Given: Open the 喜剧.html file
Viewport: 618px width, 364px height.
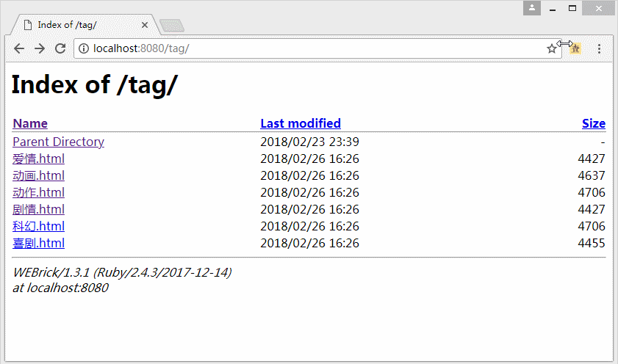Looking at the screenshot, I should click(39, 243).
